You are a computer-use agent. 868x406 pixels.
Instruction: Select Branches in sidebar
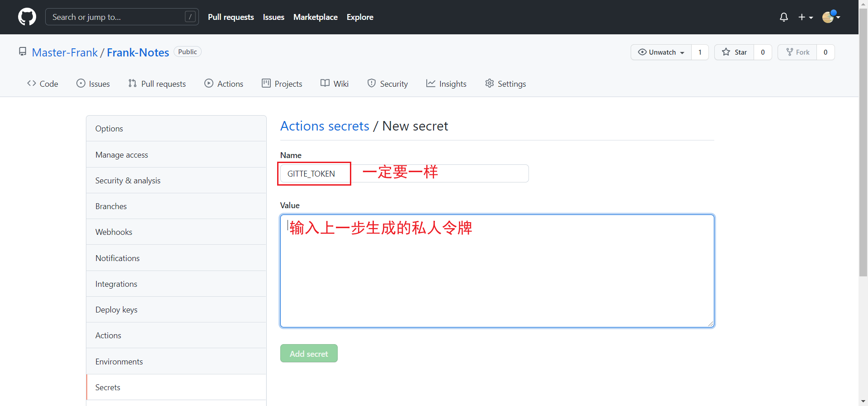(176, 206)
